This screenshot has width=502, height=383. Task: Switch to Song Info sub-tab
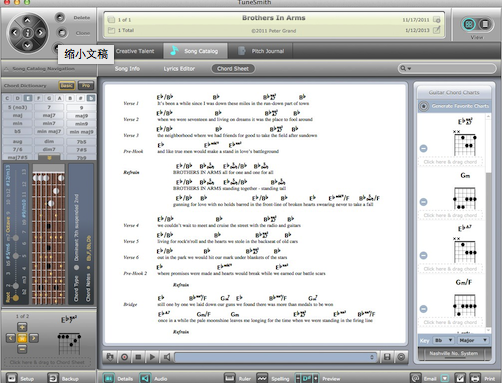point(127,69)
